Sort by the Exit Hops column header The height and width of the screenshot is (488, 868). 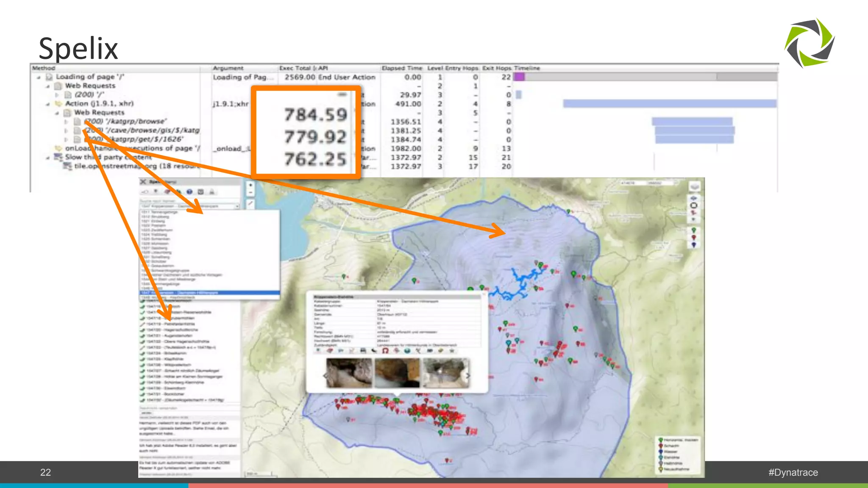pyautogui.click(x=497, y=68)
